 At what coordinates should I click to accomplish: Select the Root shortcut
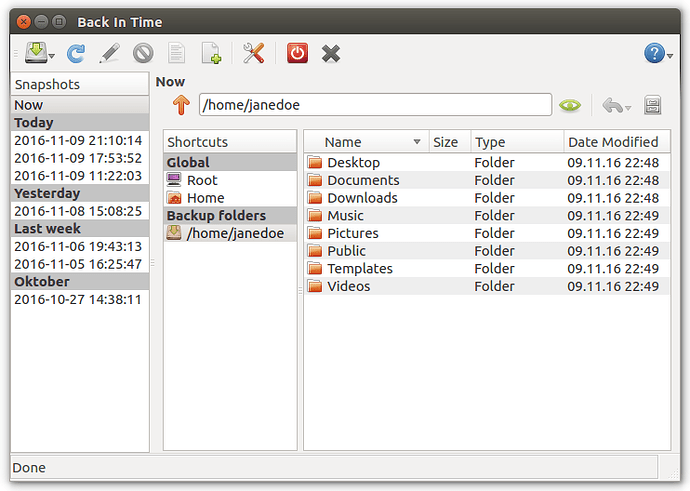point(201,180)
